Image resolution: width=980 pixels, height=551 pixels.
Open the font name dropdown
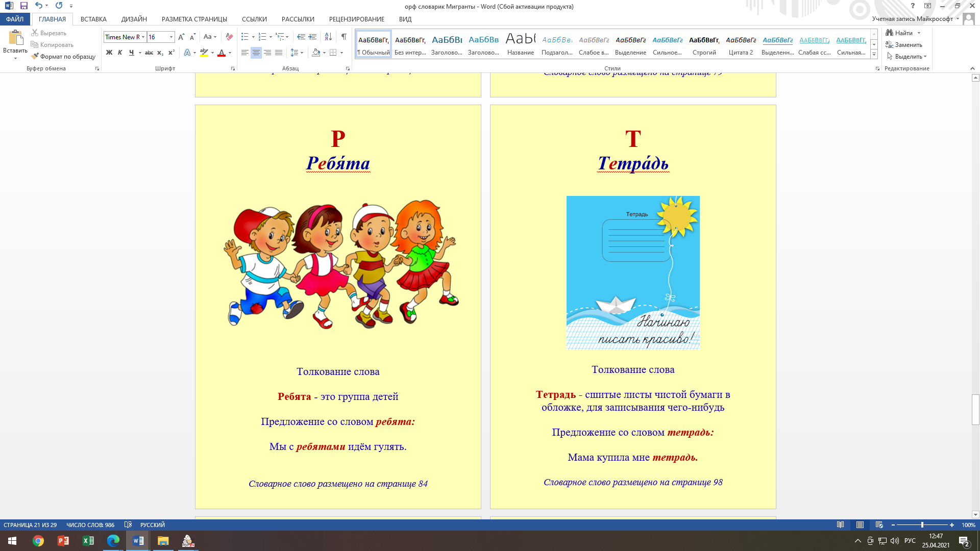143,37
